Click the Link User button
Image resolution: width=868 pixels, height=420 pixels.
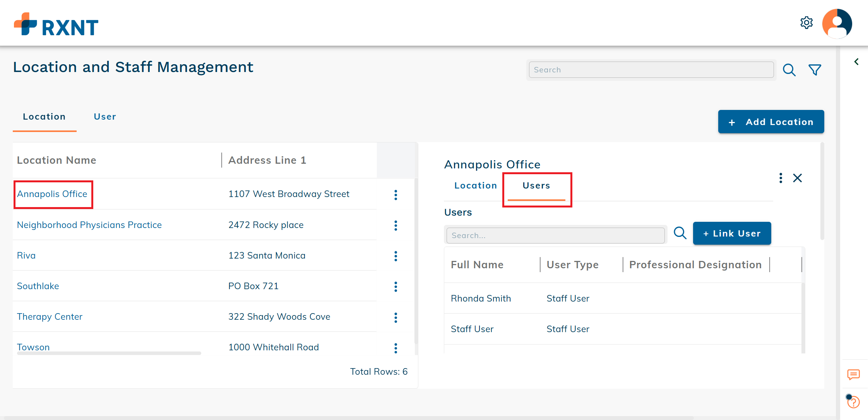732,233
